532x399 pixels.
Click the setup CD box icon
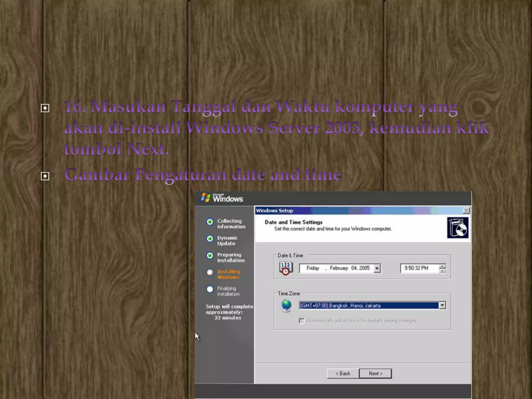point(457,228)
